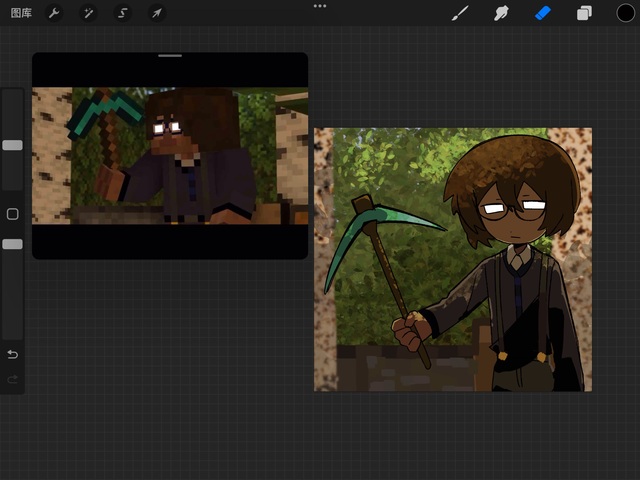Tap the square modify button in sidebar
The height and width of the screenshot is (480, 640).
pyautogui.click(x=12, y=214)
